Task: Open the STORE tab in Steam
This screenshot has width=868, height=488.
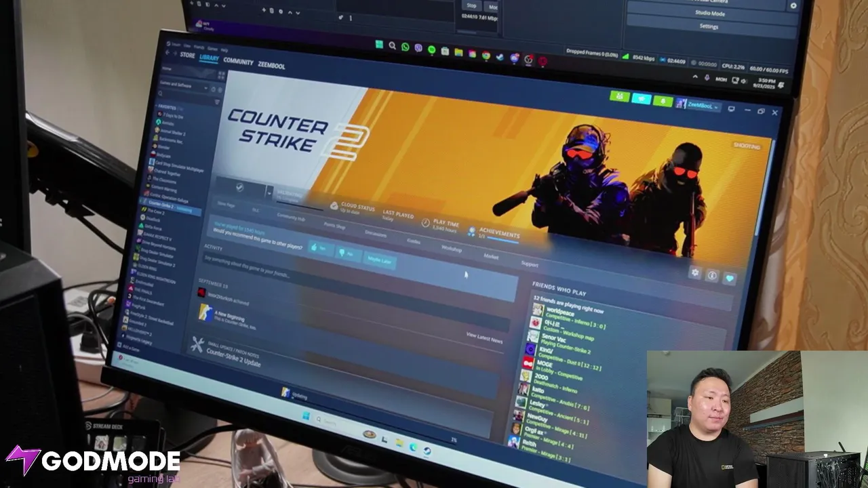Action: [187, 56]
